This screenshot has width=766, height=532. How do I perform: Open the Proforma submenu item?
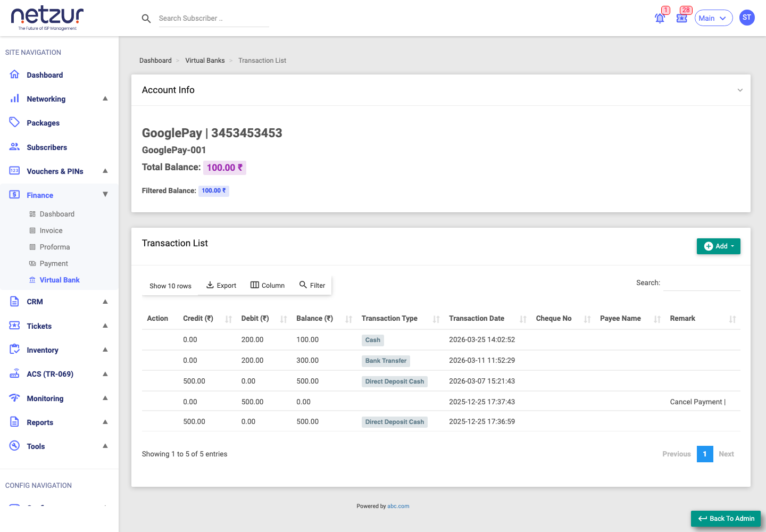point(55,247)
